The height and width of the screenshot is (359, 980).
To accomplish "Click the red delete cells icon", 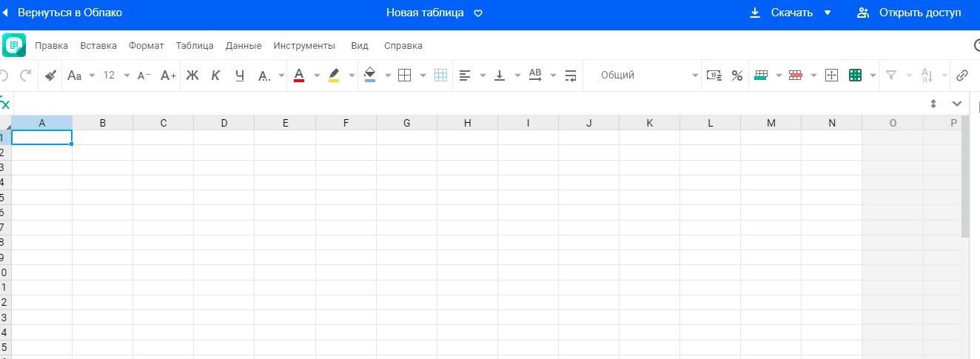I will pyautogui.click(x=796, y=75).
